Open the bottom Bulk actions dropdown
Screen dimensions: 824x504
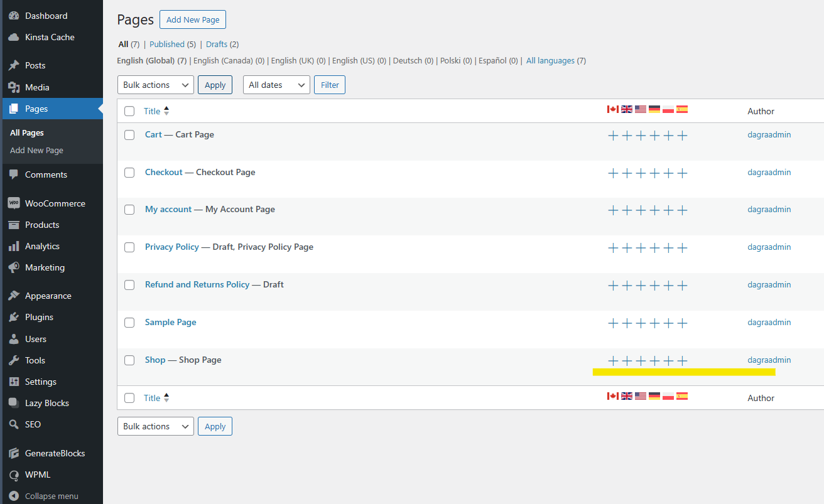(155, 426)
